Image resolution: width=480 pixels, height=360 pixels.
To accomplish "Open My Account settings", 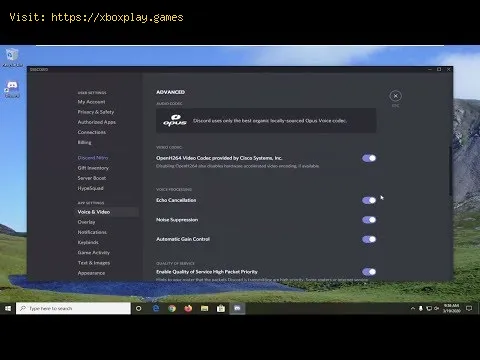I will click(91, 102).
